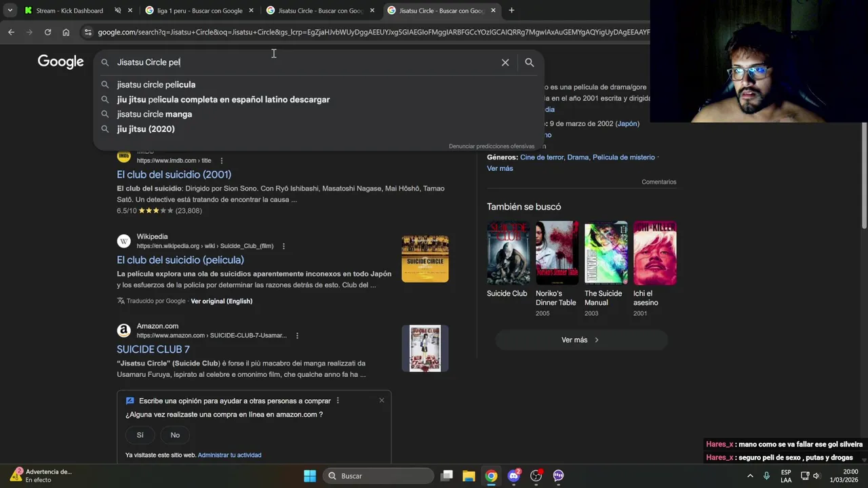868x488 pixels.
Task: Answer No to Amazon purchase question
Action: coord(175,435)
